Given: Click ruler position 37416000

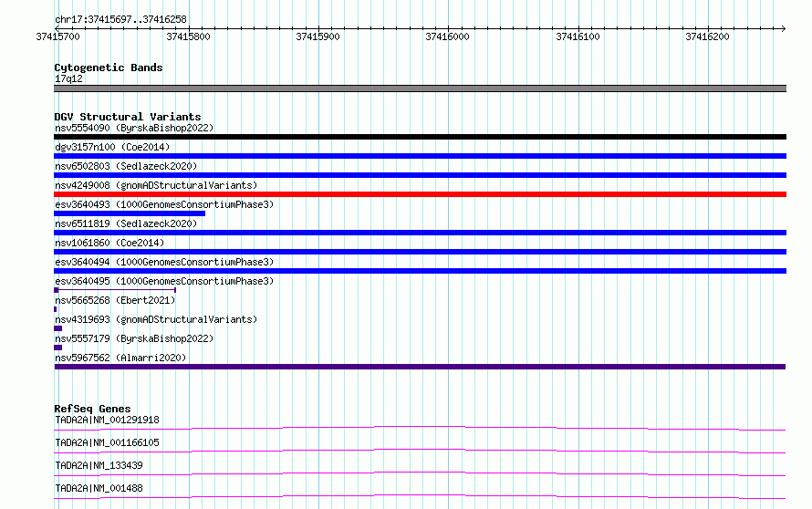Looking at the screenshot, I should coord(447,36).
